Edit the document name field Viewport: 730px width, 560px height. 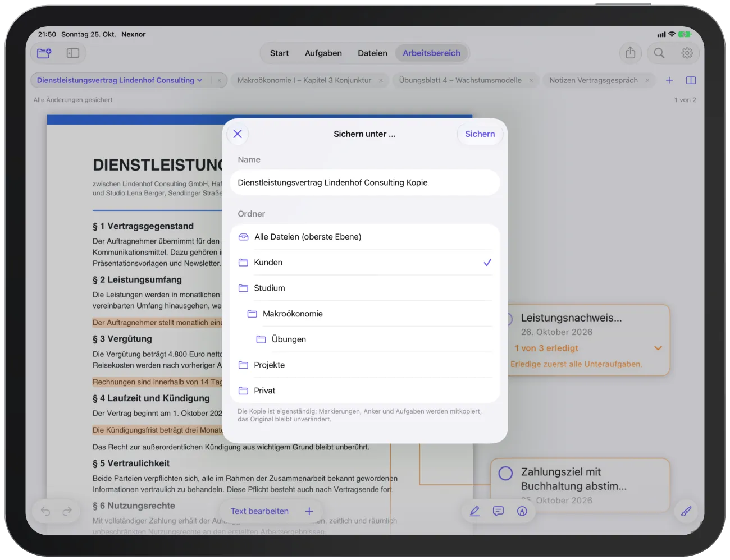365,182
